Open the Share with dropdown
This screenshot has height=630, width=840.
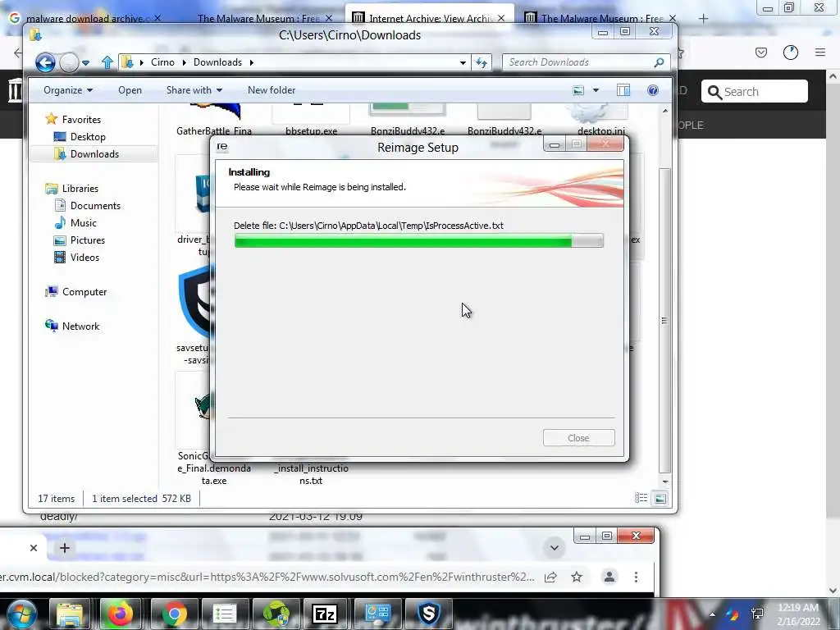click(194, 90)
